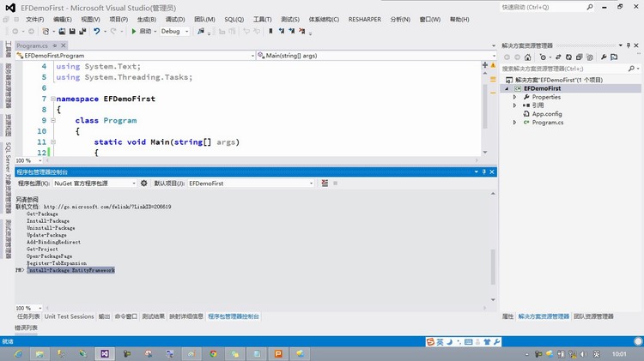
Task: Select solution 'EFDemoFirst' root node
Action: pyautogui.click(x=559, y=80)
